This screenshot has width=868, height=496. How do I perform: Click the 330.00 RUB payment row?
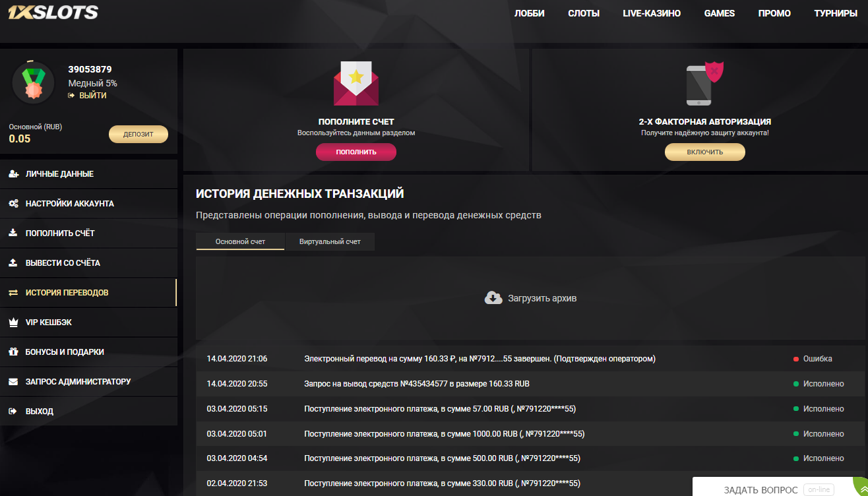530,483
